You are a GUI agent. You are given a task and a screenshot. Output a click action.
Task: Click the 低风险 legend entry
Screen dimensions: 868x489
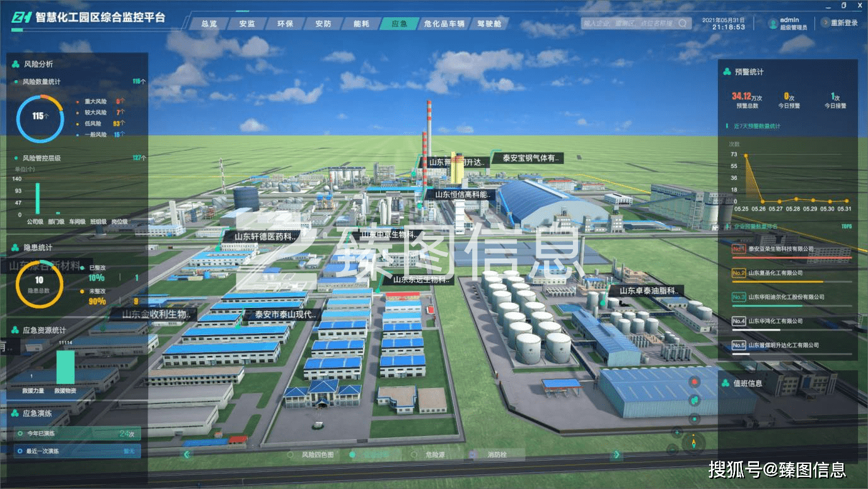pos(100,124)
